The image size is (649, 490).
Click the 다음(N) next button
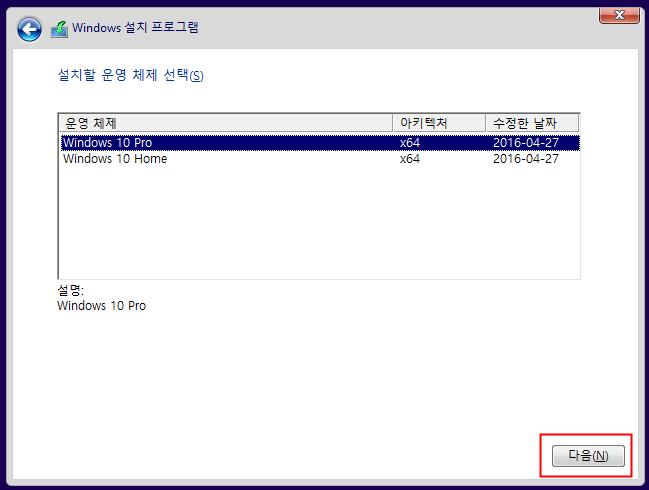click(588, 456)
